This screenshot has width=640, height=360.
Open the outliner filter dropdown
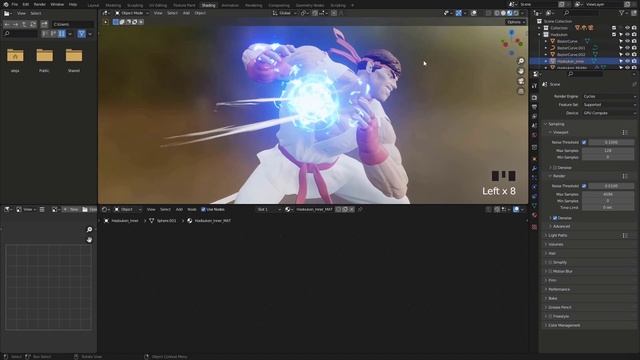(x=623, y=13)
